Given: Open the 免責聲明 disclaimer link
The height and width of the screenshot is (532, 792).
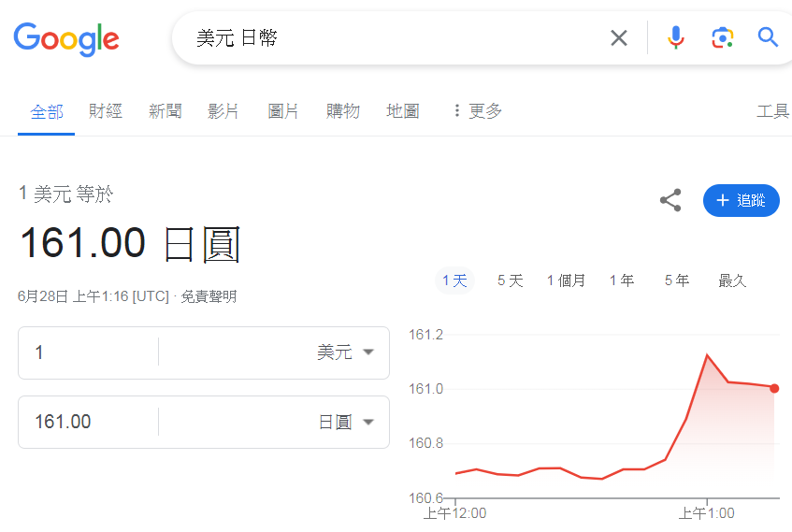Looking at the screenshot, I should [x=209, y=296].
